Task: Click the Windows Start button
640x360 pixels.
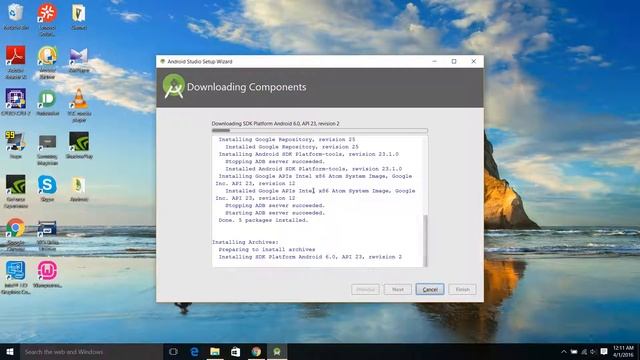Action: pos(10,351)
